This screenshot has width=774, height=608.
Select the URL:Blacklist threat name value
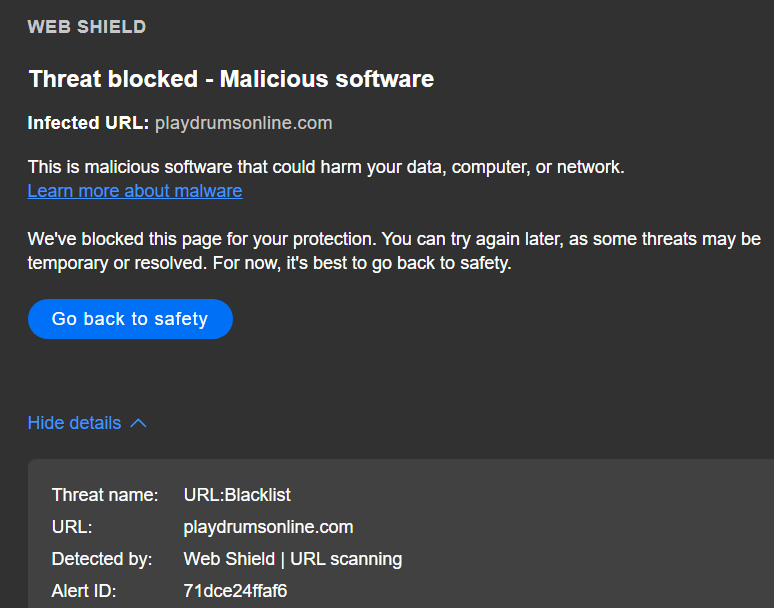pyautogui.click(x=237, y=495)
